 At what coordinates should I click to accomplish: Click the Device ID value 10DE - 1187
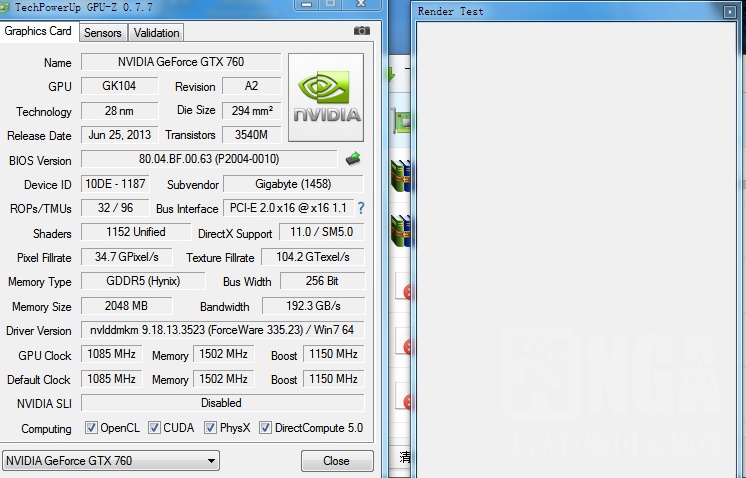[115, 184]
